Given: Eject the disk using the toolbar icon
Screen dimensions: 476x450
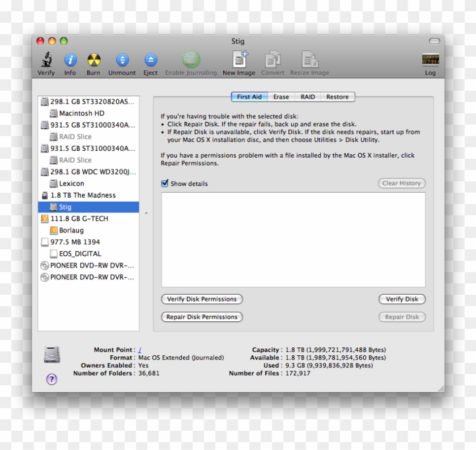Looking at the screenshot, I should click(150, 61).
